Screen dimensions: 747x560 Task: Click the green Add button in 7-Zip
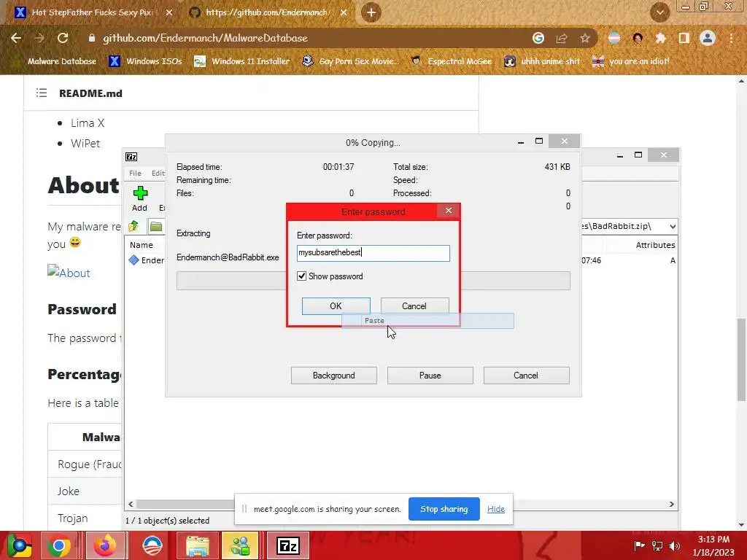(140, 198)
